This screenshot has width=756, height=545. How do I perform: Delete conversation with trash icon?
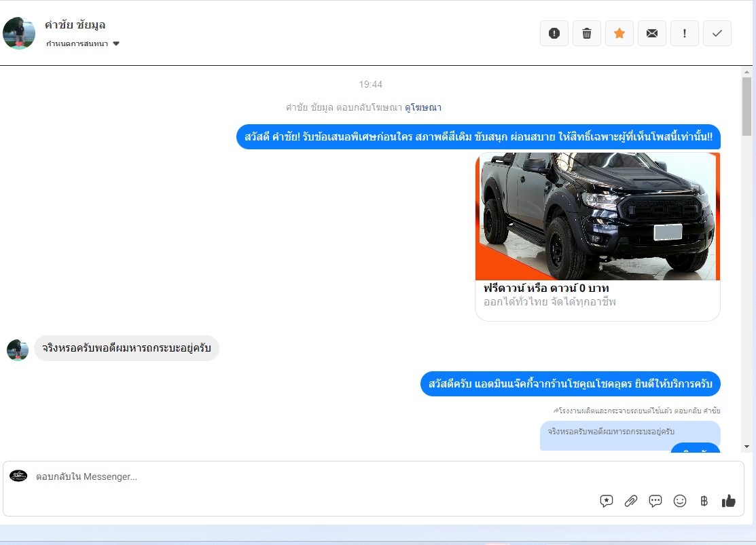pyautogui.click(x=587, y=33)
